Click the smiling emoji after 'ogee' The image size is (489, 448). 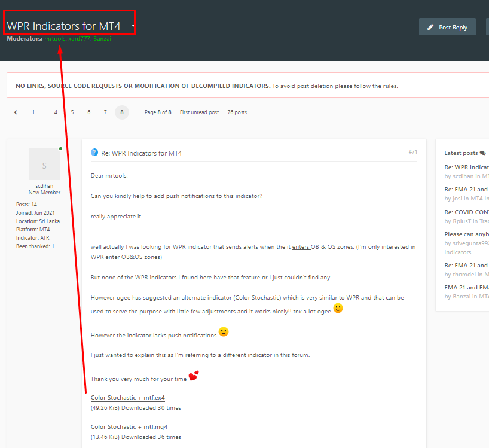point(338,308)
